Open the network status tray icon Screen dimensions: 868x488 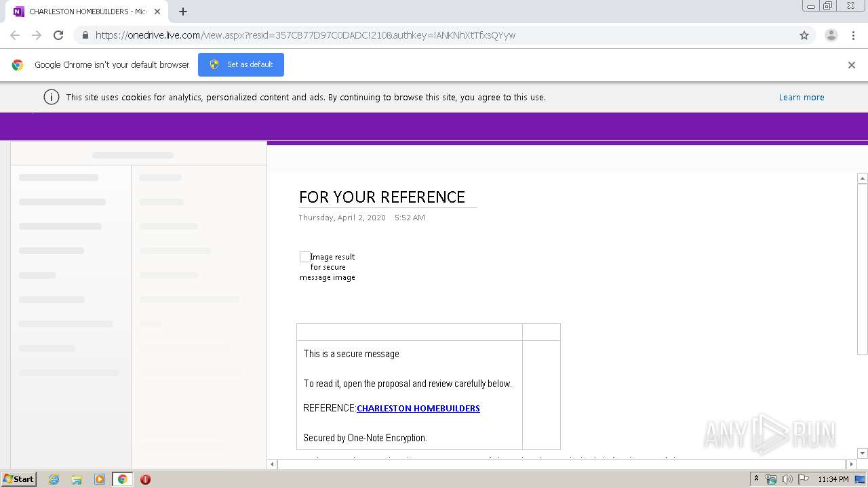tap(771, 479)
